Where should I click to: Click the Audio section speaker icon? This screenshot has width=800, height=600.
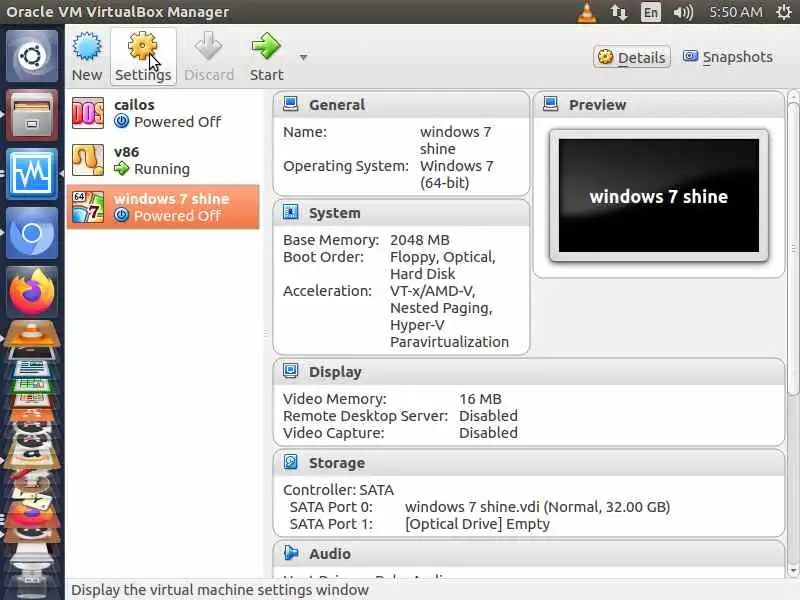point(291,553)
